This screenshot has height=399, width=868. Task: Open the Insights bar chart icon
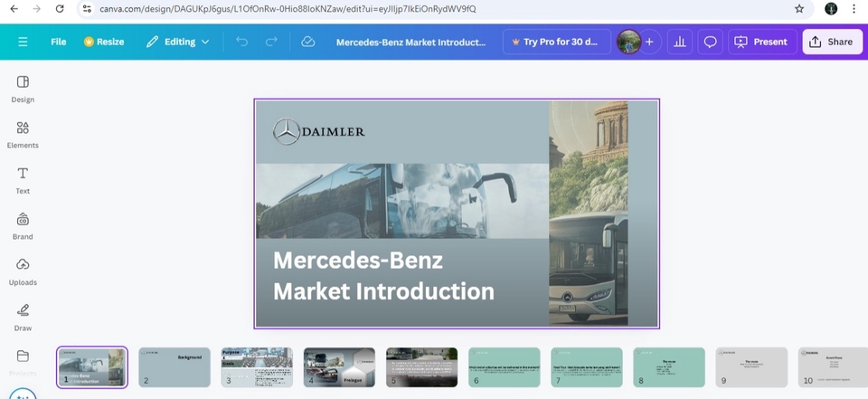coord(680,42)
